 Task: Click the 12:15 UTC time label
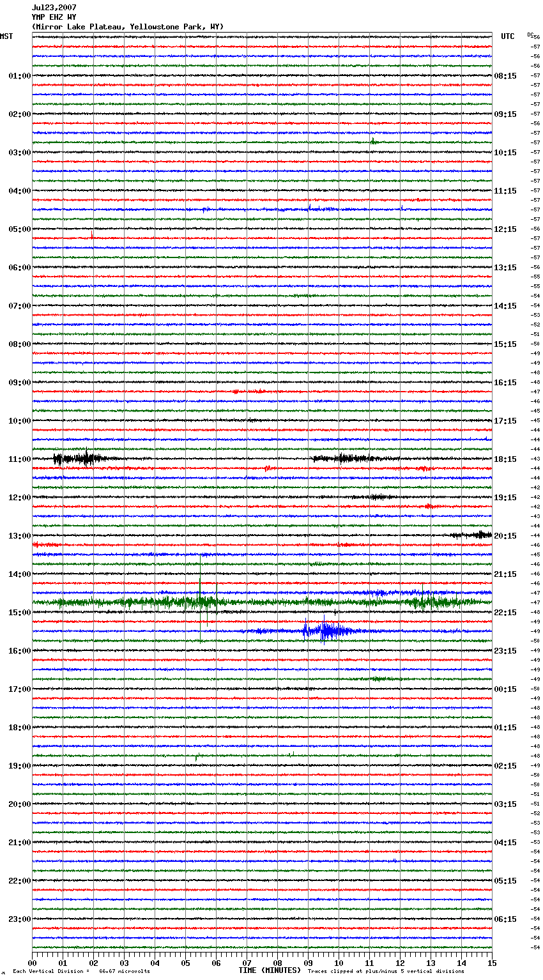tap(505, 229)
